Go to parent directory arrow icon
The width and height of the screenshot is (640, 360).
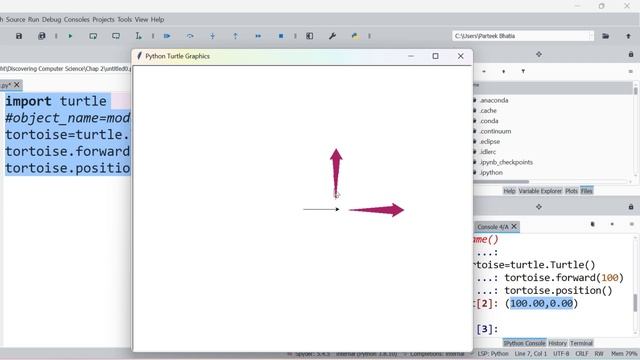click(x=628, y=36)
